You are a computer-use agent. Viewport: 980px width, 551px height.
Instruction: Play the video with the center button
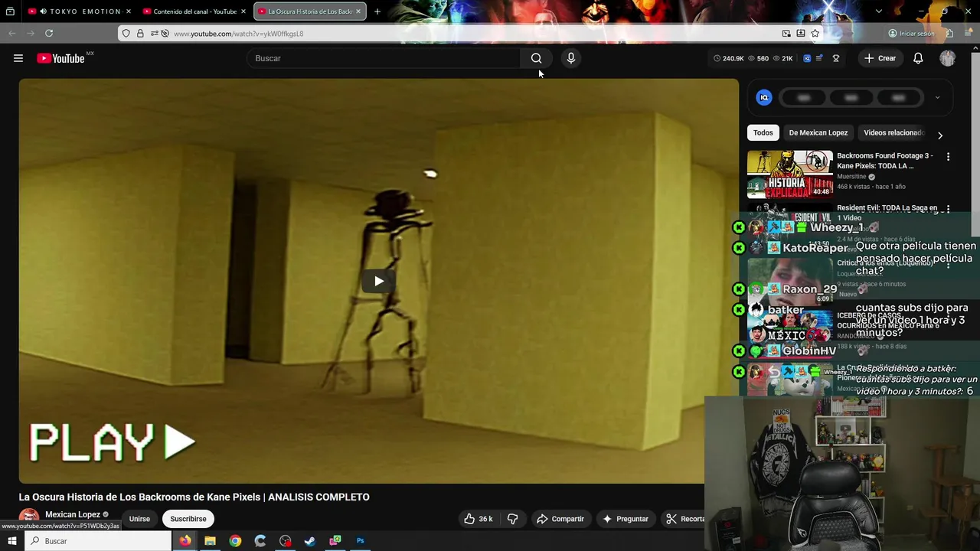(378, 281)
